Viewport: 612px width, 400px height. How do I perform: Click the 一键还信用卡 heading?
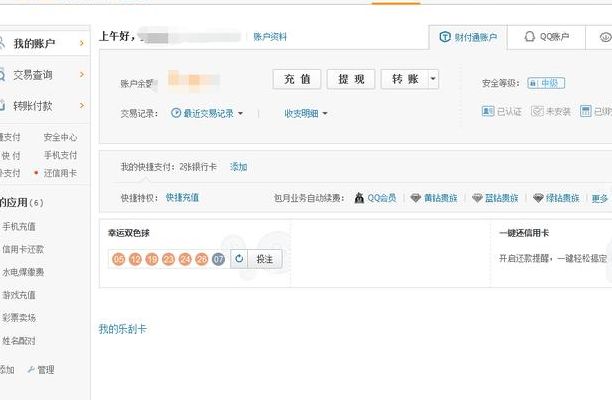[524, 233]
